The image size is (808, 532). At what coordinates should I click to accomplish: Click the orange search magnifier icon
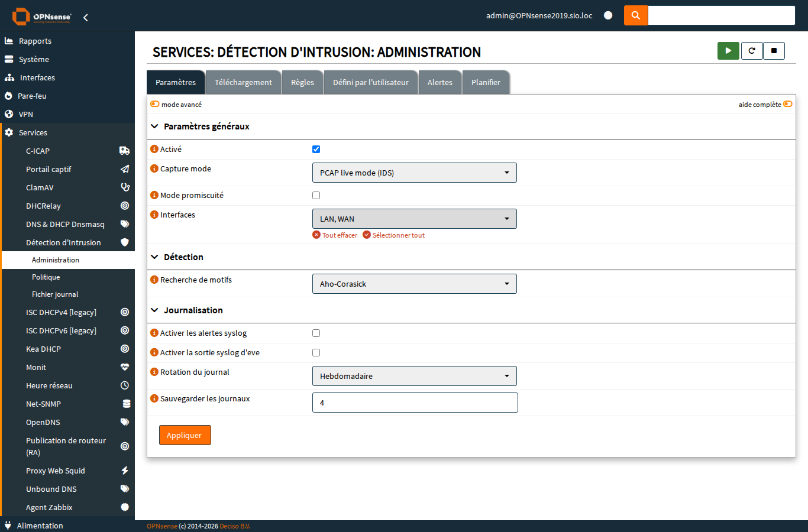(636, 15)
